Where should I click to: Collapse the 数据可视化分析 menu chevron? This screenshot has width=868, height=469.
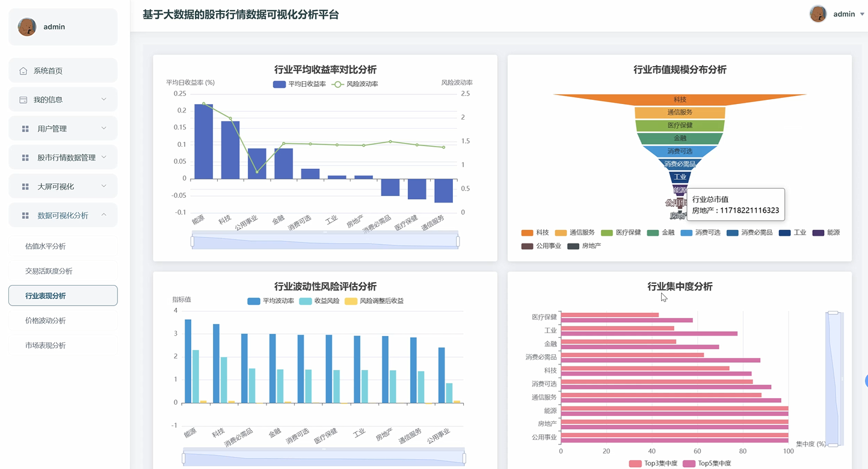pyautogui.click(x=103, y=215)
